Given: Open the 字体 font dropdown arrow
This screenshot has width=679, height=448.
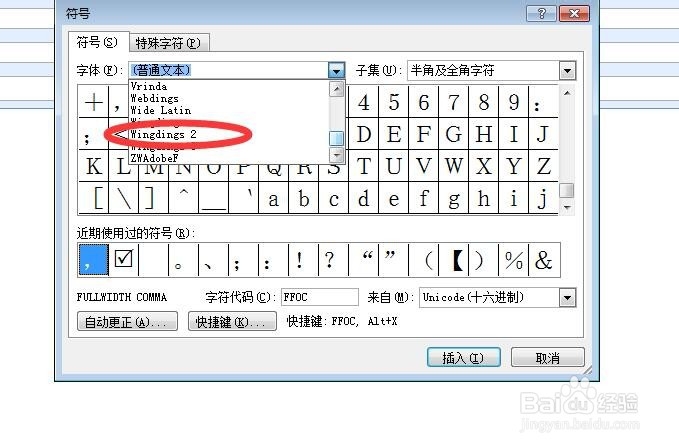Looking at the screenshot, I should coord(336,70).
